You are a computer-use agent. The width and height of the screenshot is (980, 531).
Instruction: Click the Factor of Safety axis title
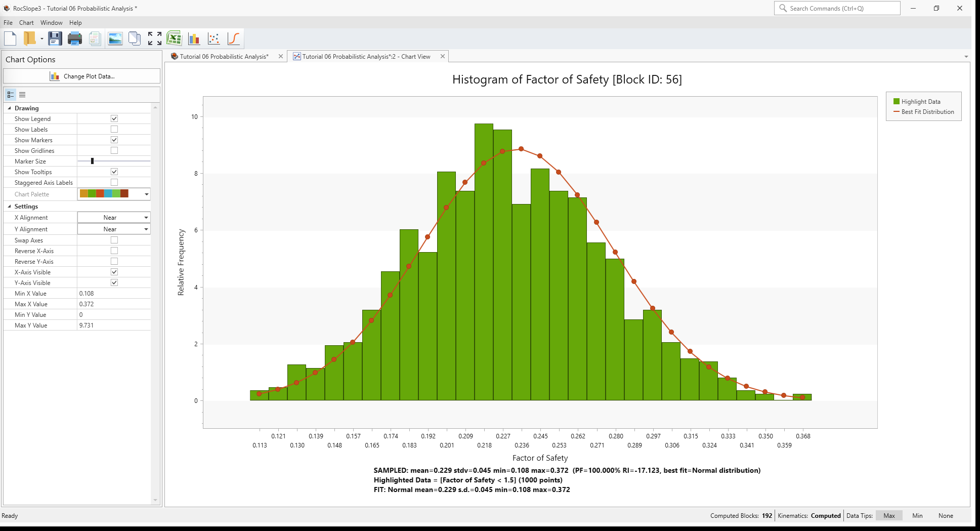coord(540,458)
